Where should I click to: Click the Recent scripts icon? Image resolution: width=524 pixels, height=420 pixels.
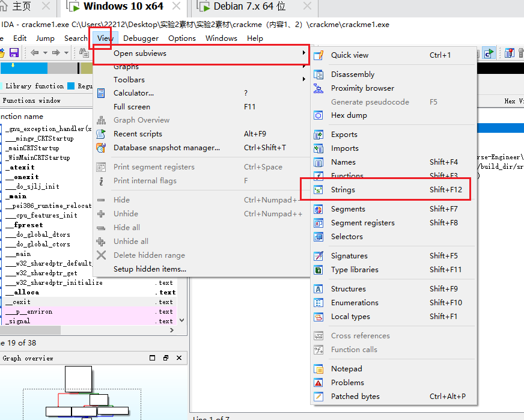point(101,134)
